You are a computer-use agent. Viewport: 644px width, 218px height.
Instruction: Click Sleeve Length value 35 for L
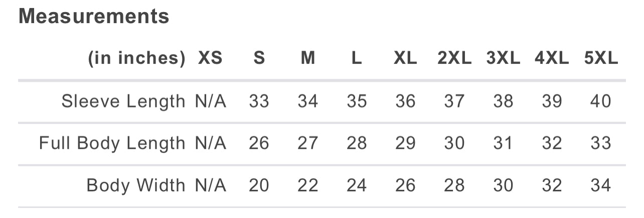point(357,101)
